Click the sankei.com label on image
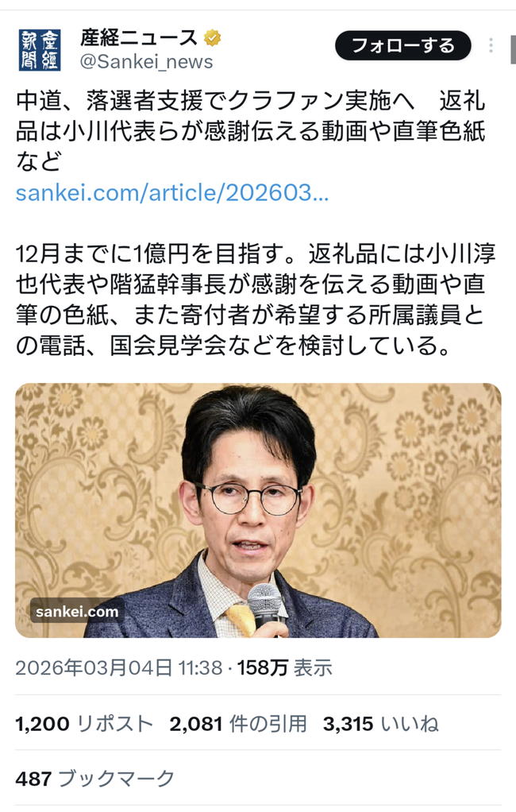 coord(77,612)
